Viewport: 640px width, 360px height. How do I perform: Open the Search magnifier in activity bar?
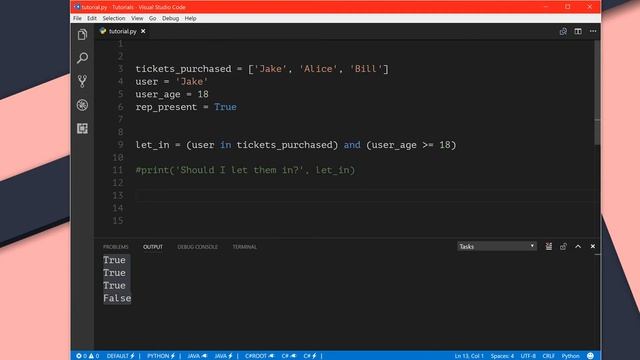[x=82, y=58]
